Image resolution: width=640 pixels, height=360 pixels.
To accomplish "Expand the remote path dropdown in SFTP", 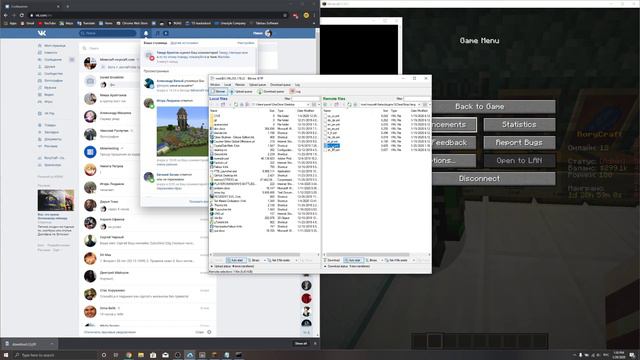I will [x=419, y=104].
